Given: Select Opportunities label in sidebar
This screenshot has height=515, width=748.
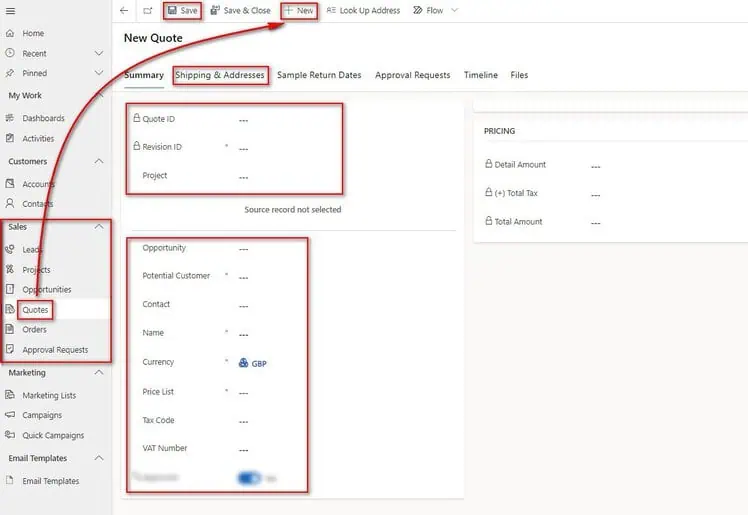Looking at the screenshot, I should [x=47, y=289].
